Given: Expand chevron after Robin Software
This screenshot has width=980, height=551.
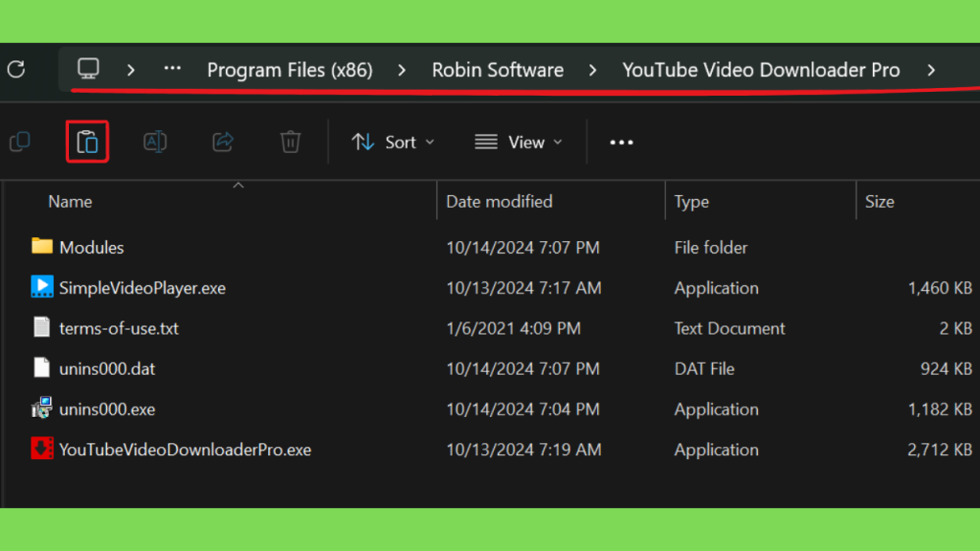Looking at the screenshot, I should tap(592, 70).
